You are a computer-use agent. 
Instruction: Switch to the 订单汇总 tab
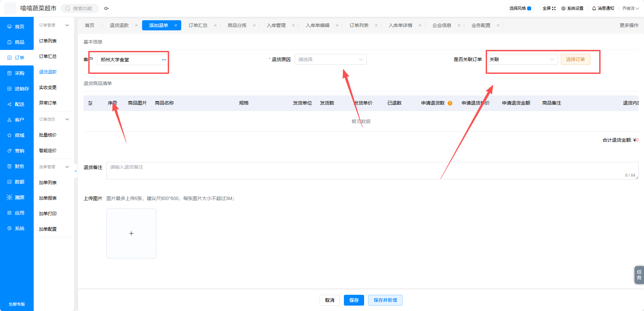click(x=198, y=25)
